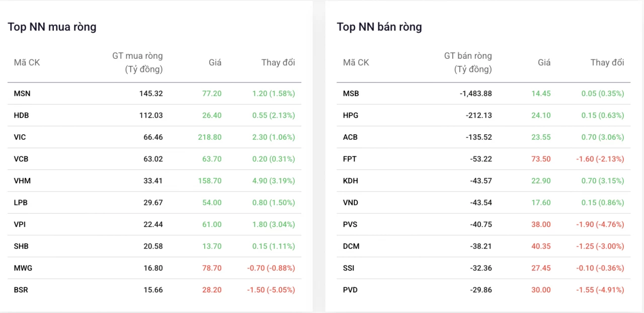
Task: Click the HDB net buy value 112.03
Action: click(151, 116)
